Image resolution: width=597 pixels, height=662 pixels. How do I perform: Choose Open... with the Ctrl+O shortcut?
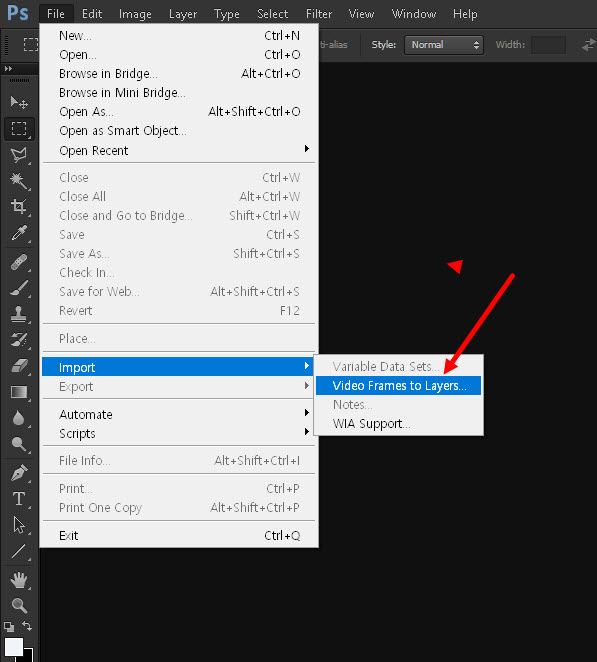179,54
